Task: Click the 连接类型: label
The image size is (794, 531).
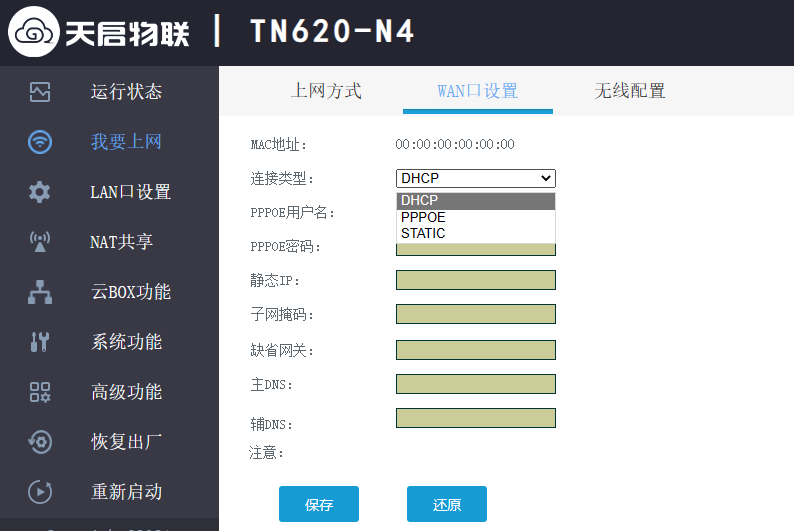Action: click(x=283, y=178)
